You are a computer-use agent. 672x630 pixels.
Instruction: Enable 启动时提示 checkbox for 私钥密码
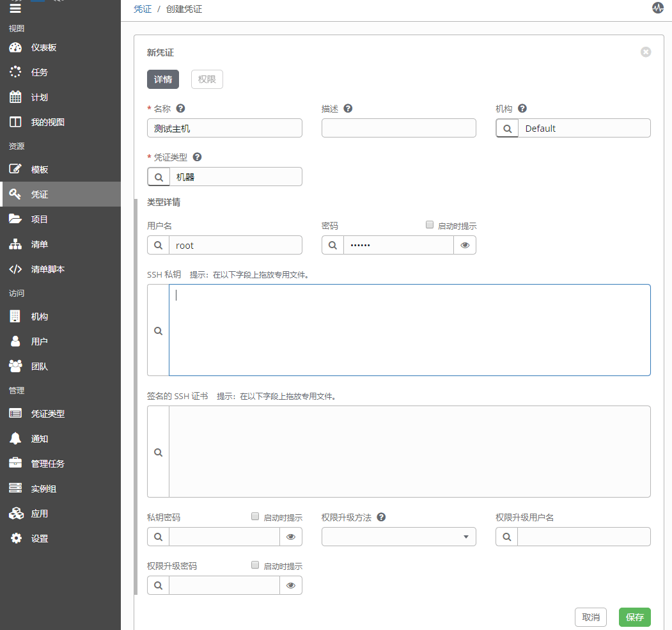tap(256, 516)
